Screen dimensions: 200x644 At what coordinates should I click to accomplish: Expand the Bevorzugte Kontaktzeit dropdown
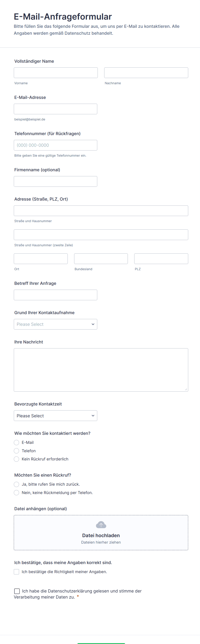tap(55, 416)
